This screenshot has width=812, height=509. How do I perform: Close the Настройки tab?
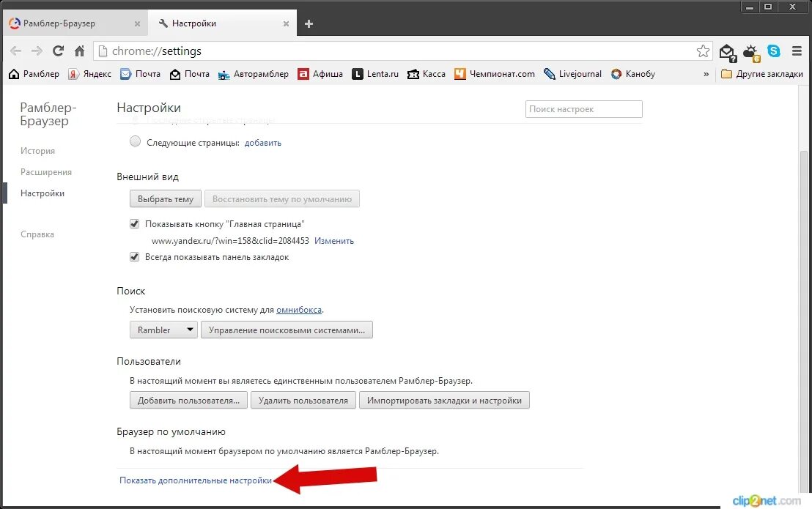pos(286,23)
